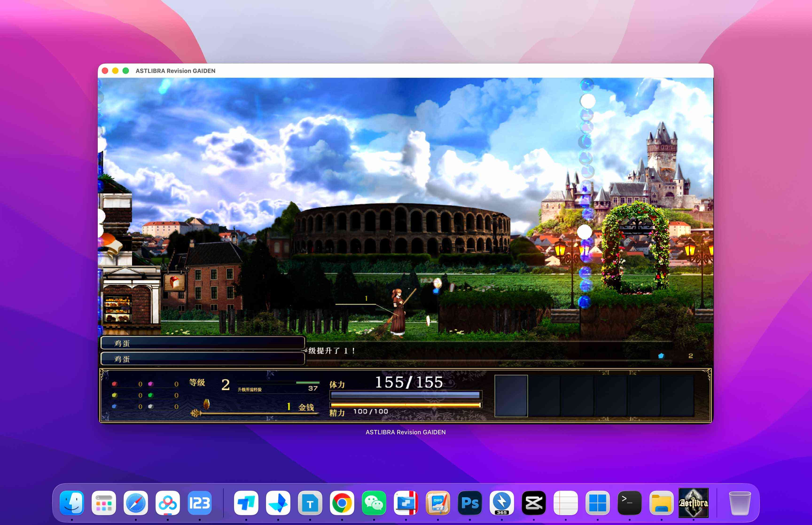This screenshot has width=812, height=525.
Task: Click the red force gem icon
Action: (114, 384)
